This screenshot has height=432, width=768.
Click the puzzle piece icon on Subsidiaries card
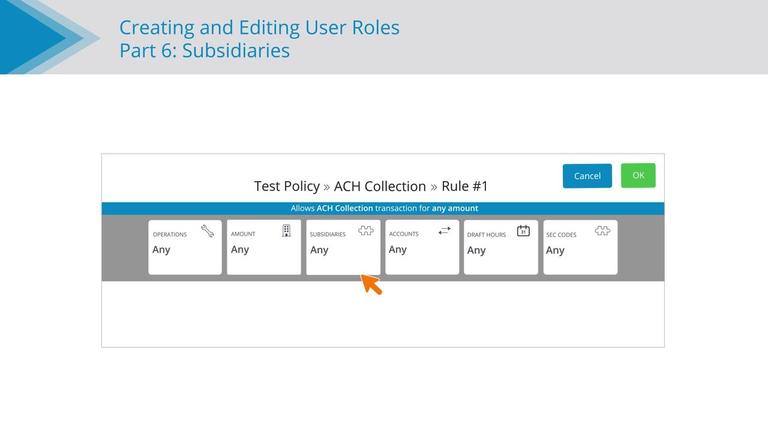pyautogui.click(x=366, y=231)
